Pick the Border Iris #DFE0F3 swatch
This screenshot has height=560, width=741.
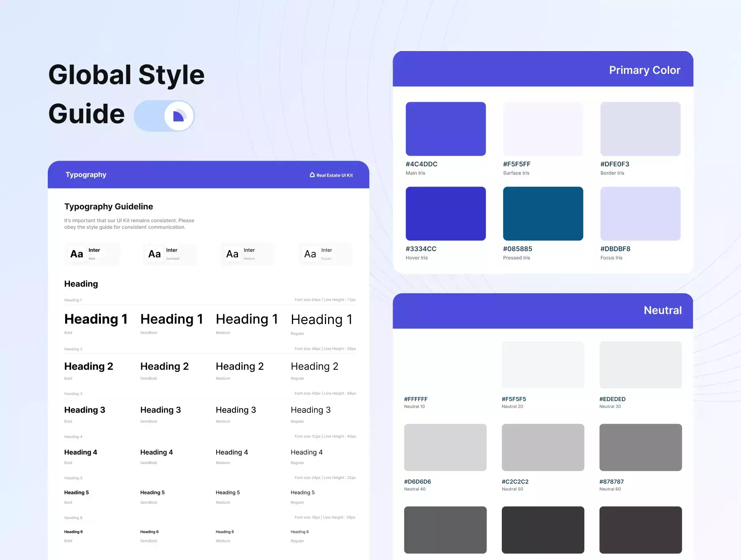pyautogui.click(x=640, y=129)
